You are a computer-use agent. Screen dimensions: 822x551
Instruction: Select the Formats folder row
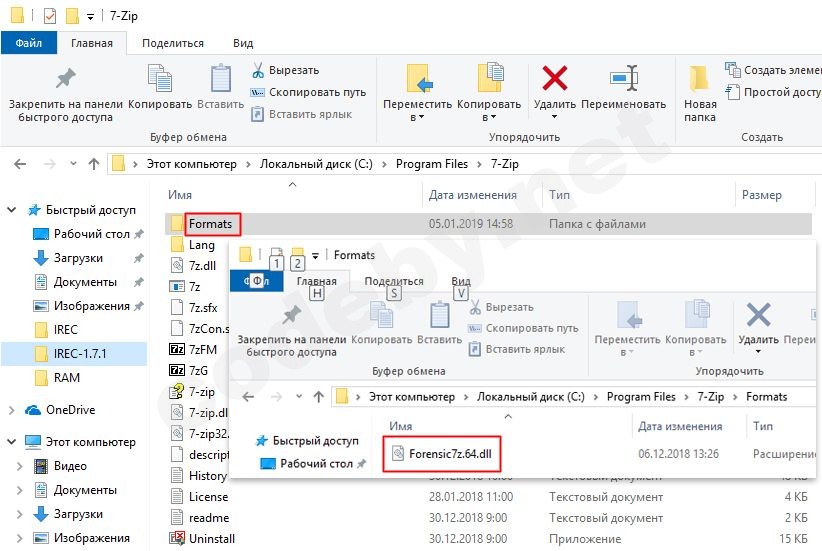pyautogui.click(x=489, y=224)
